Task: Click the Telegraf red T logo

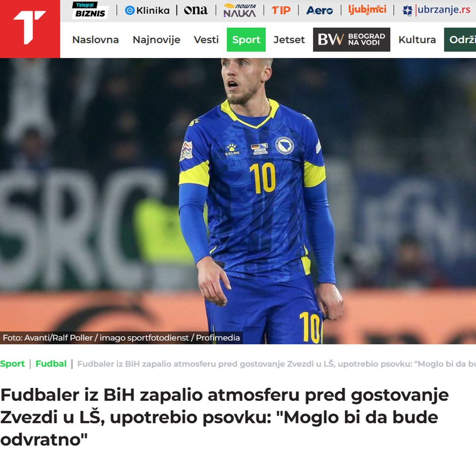Action: pos(30,29)
